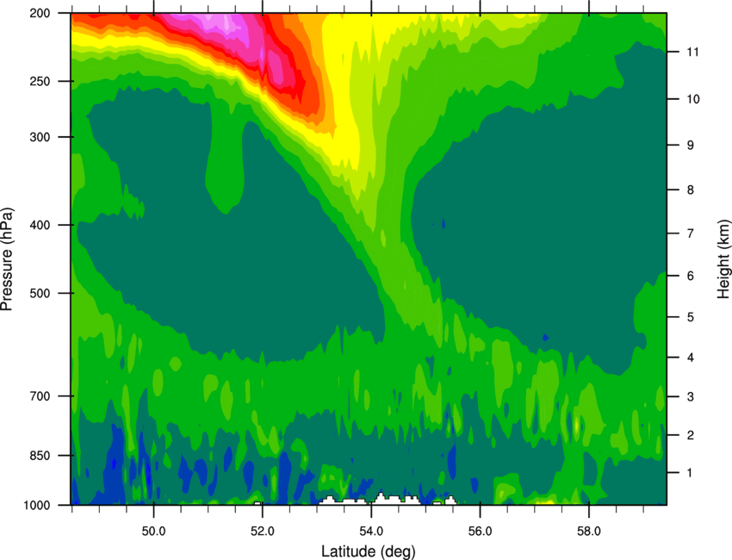Screen dimensions: 732x560
Task: Click the 58.0 latitude tick label
Action: click(x=589, y=532)
